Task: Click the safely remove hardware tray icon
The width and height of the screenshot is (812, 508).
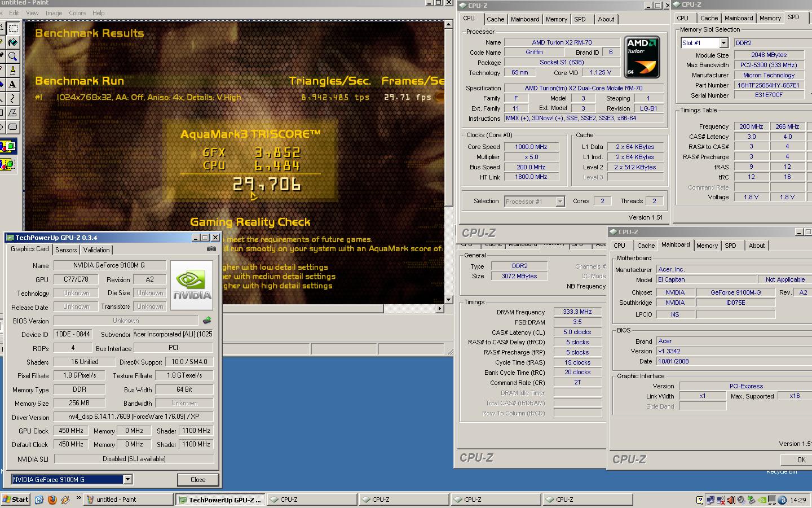Action: (x=752, y=500)
